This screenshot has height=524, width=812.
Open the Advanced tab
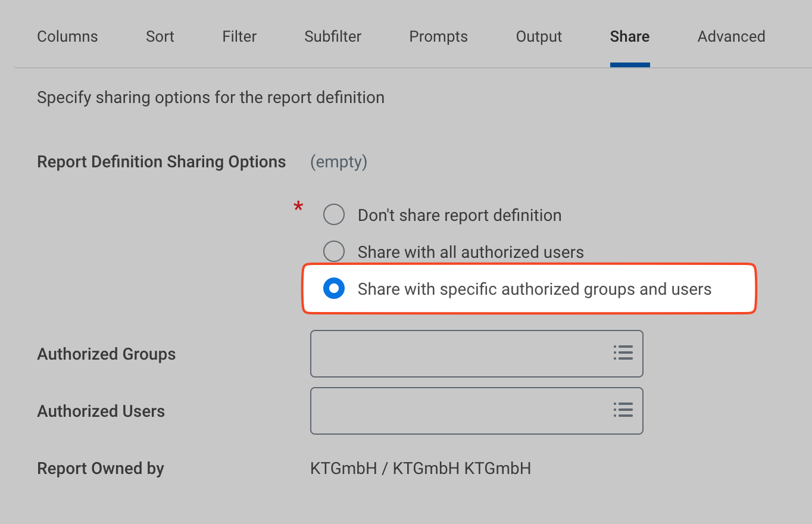point(731,37)
